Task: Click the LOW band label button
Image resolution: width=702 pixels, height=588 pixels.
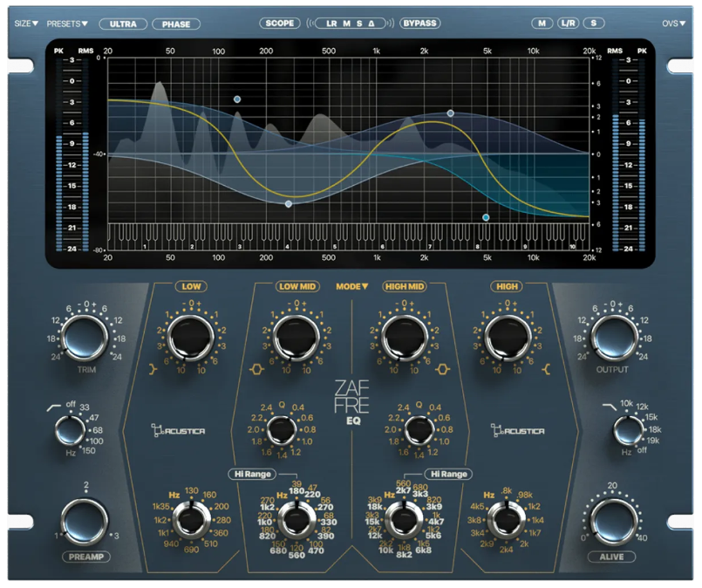Action: coord(191,286)
